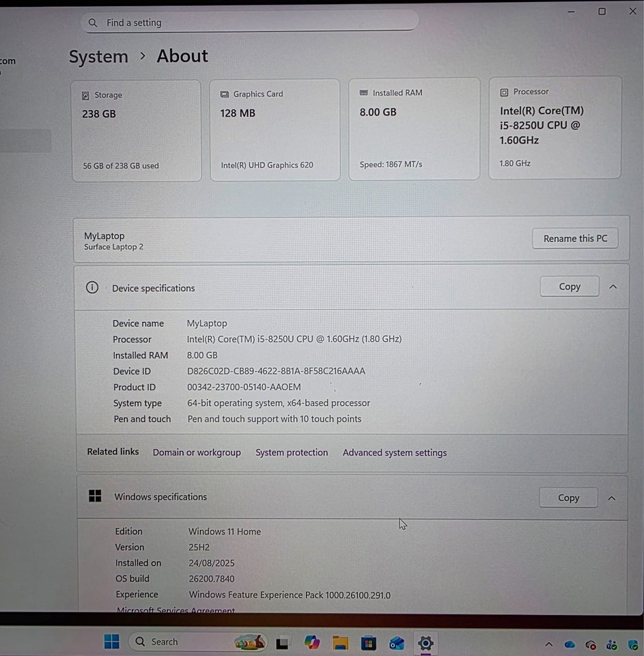Click the Processor chip icon

[x=504, y=92]
